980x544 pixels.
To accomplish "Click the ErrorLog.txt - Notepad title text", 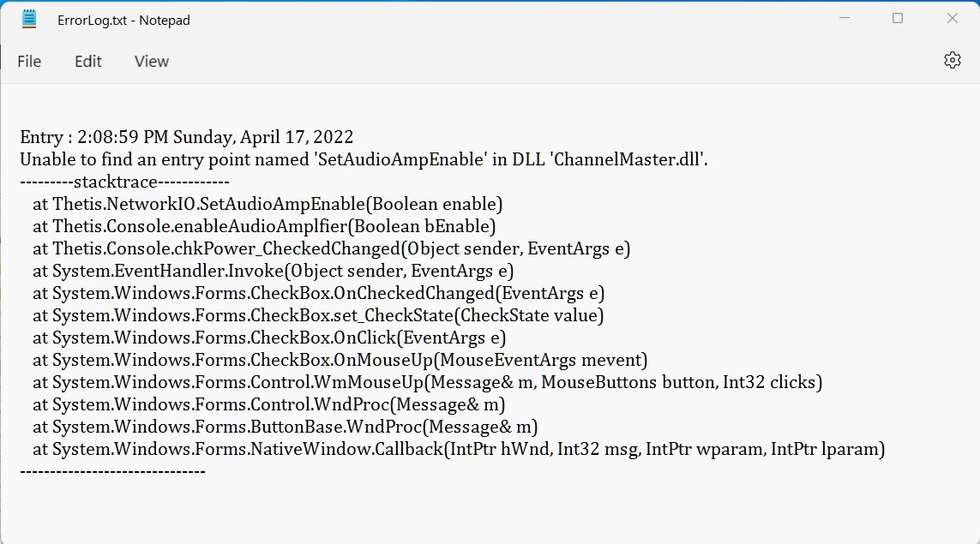I will [x=123, y=20].
